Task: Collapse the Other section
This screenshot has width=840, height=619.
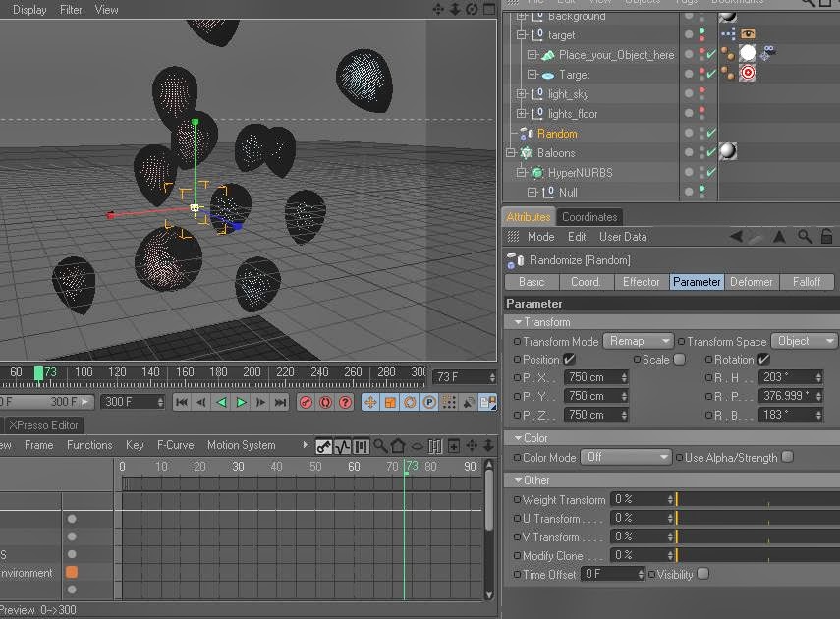Action: (x=518, y=480)
